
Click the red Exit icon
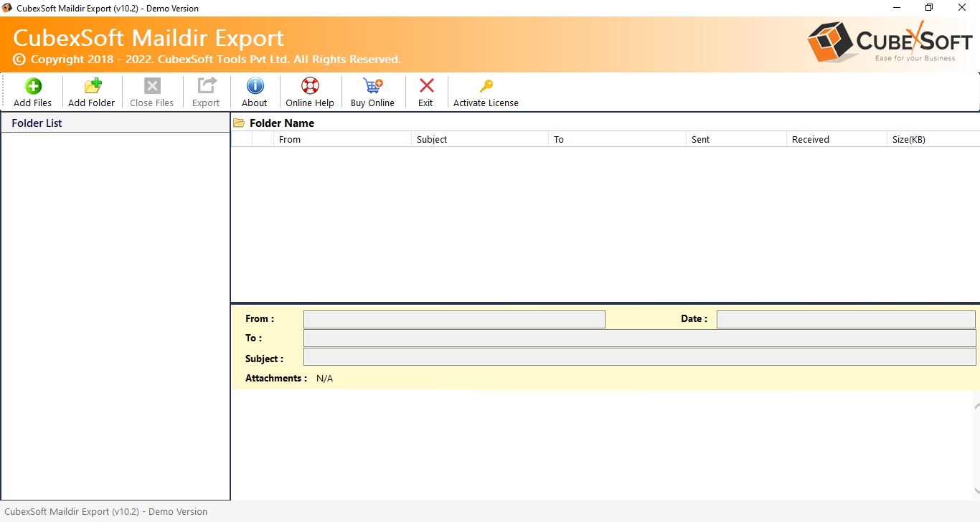click(425, 87)
